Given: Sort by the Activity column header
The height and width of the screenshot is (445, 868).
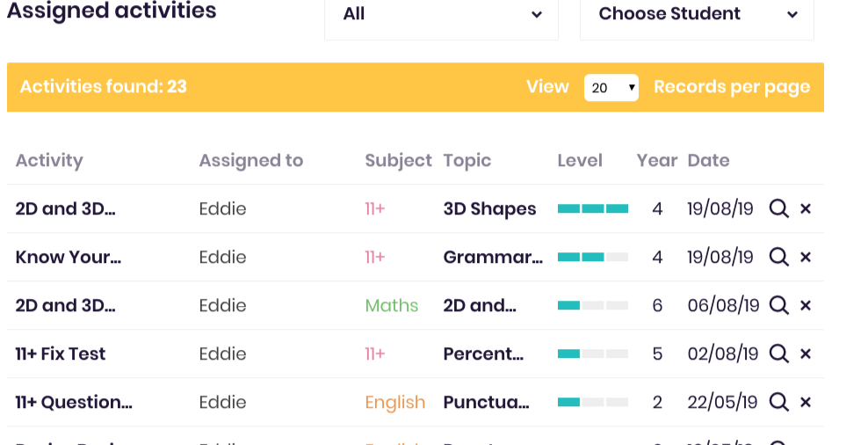Looking at the screenshot, I should tap(49, 161).
